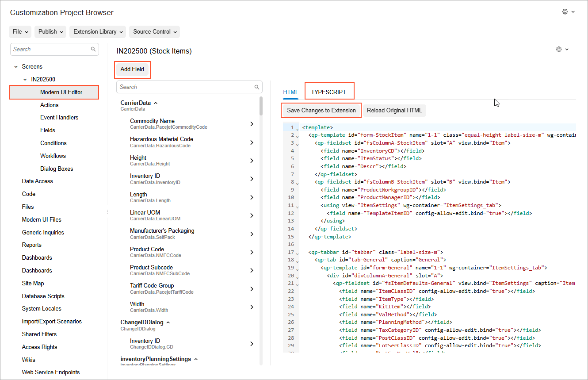This screenshot has height=380, width=588.
Task: Open Linear UOM field arrow
Action: coord(252,215)
